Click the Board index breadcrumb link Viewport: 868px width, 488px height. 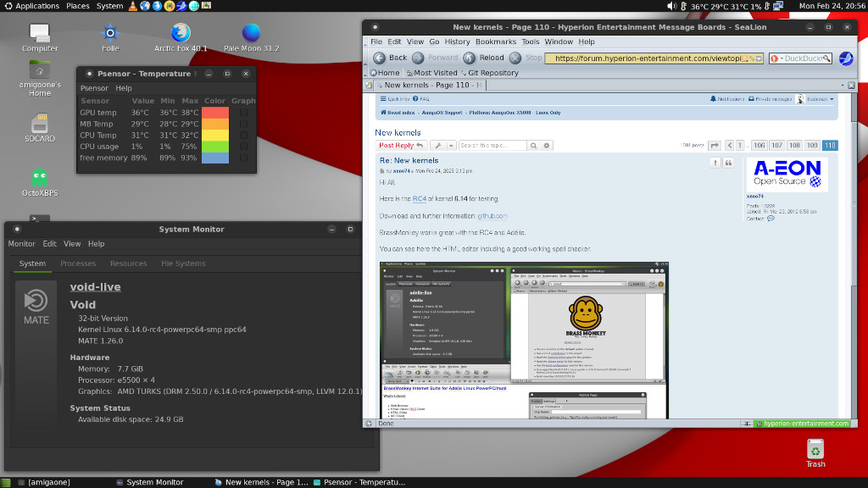(x=398, y=113)
